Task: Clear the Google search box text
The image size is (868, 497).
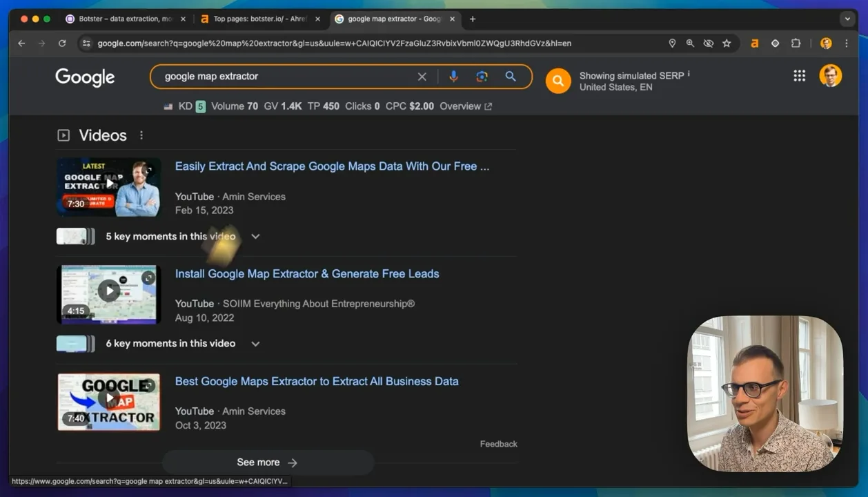Action: [x=422, y=77]
